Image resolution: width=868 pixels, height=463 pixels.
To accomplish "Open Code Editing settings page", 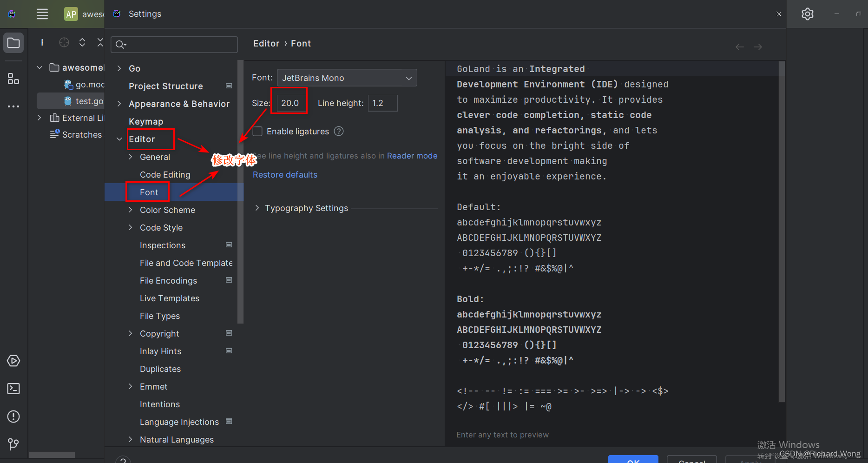I will (x=165, y=174).
